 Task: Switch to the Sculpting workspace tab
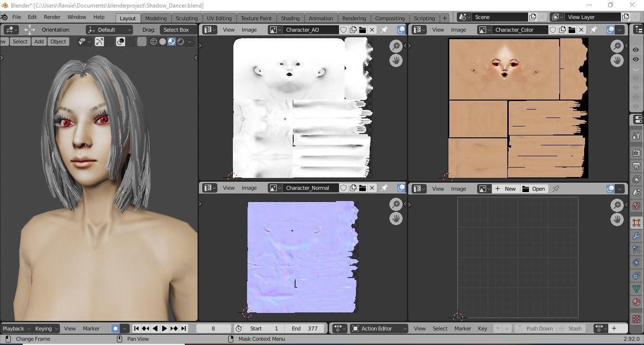(187, 18)
